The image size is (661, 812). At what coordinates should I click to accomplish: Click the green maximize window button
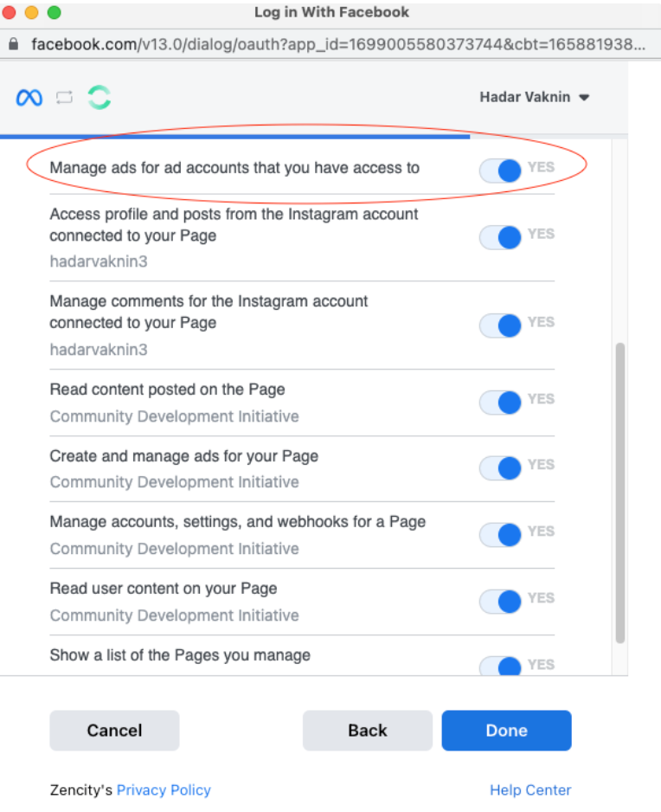tap(54, 12)
